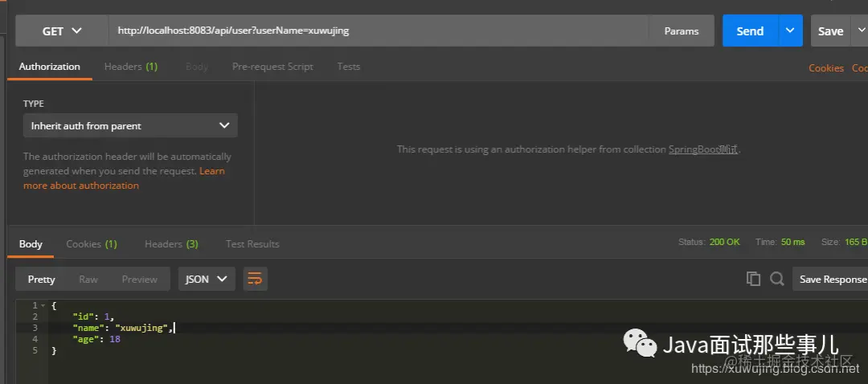Expand the Send options arrow

791,31
